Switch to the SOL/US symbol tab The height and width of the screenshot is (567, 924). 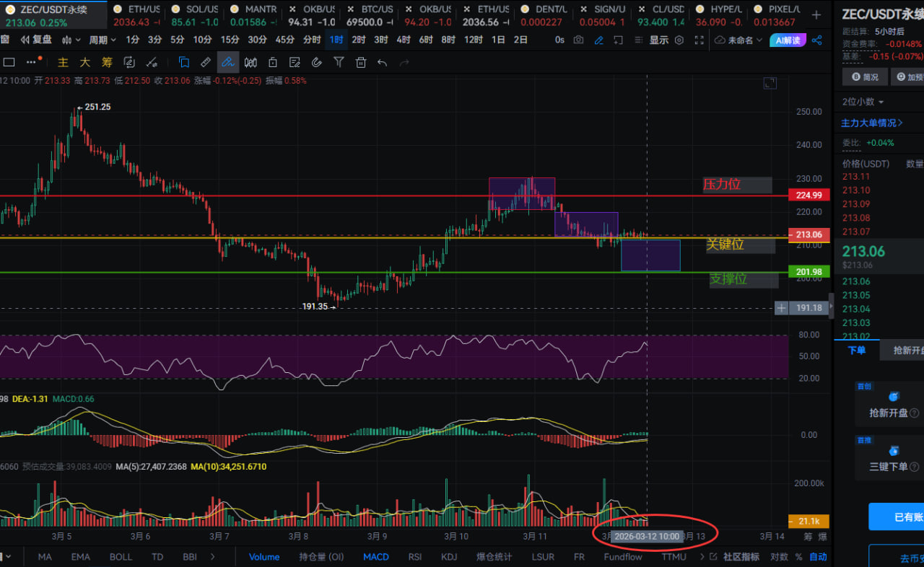click(x=193, y=14)
